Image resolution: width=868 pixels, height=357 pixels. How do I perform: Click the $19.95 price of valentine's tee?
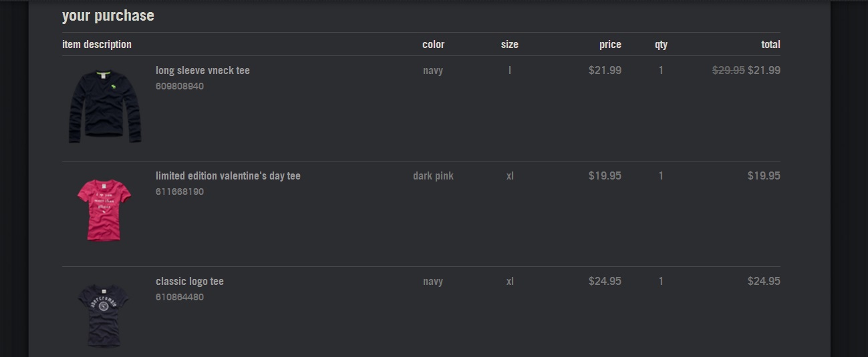(x=605, y=176)
